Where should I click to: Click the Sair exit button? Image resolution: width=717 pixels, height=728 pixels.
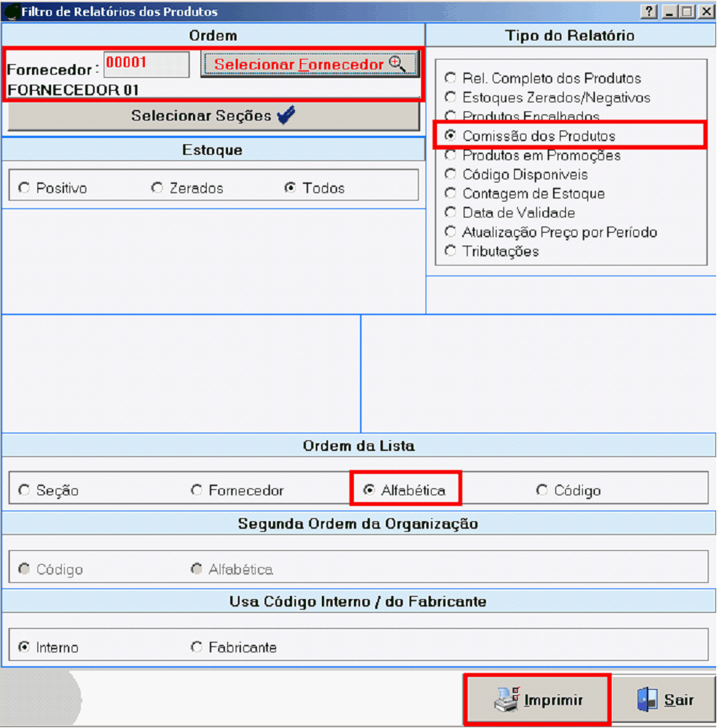[x=665, y=700]
